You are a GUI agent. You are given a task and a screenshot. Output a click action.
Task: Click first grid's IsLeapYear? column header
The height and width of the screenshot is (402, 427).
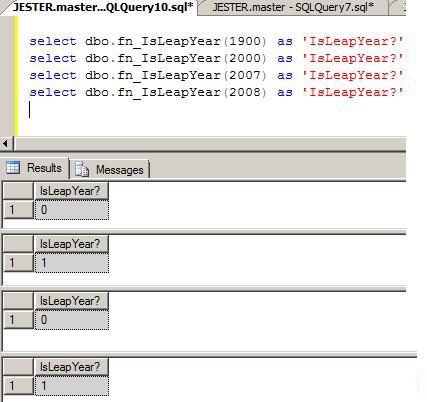(71, 191)
